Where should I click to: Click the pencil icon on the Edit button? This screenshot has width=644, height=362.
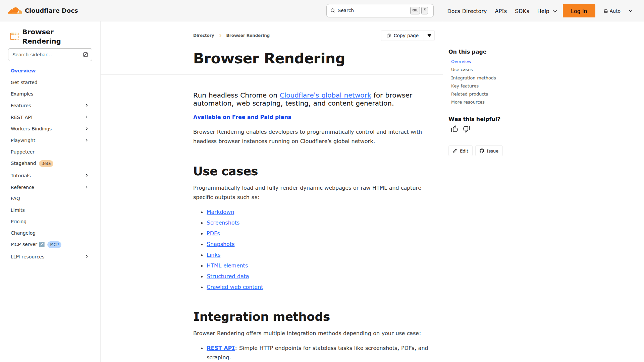pyautogui.click(x=455, y=151)
